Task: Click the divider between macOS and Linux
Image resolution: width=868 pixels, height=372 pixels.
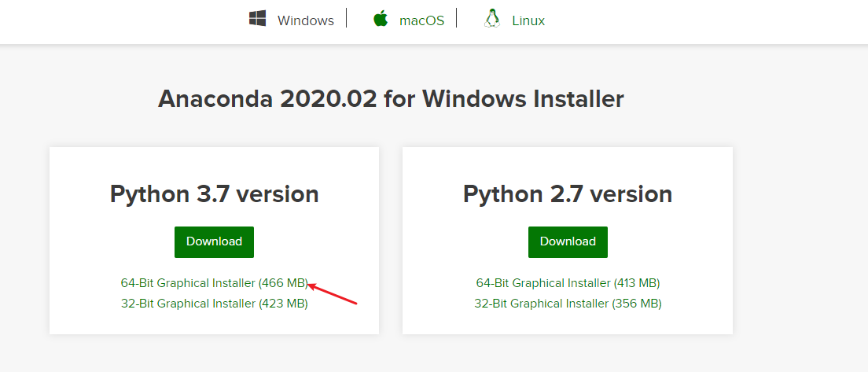Action: click(457, 19)
